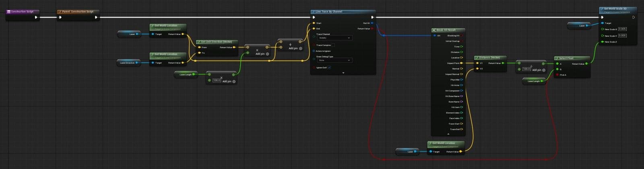Image resolution: width=644 pixels, height=169 pixels.
Task: Toggle the Ignore Self checkbox
Action: tap(329, 67)
